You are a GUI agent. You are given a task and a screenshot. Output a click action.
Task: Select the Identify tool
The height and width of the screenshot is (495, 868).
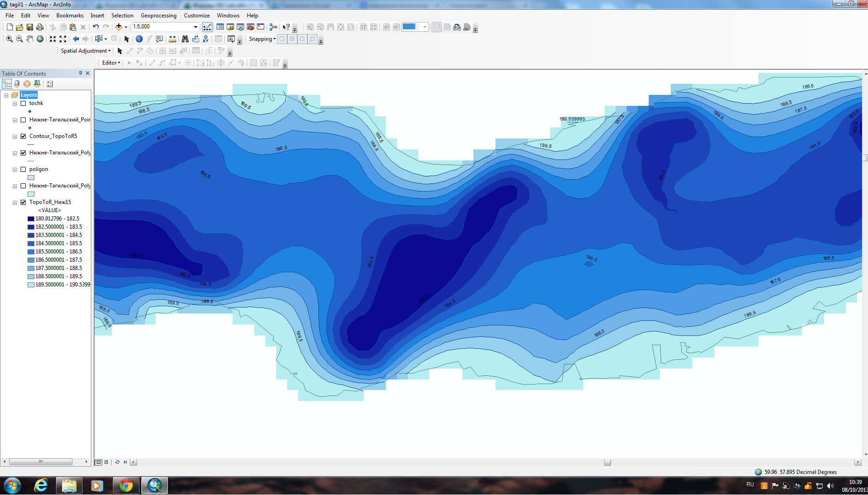pyautogui.click(x=139, y=39)
